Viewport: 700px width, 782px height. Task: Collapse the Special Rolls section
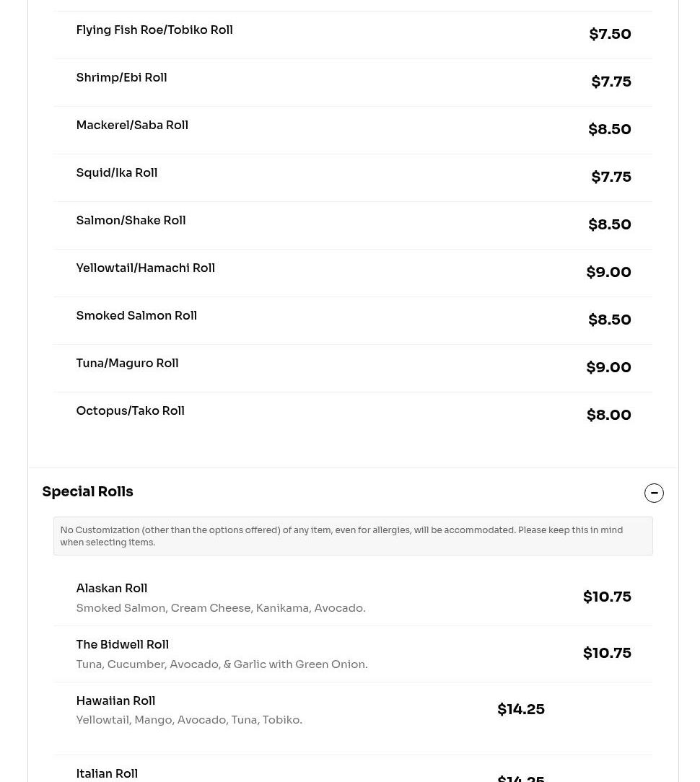[654, 493]
